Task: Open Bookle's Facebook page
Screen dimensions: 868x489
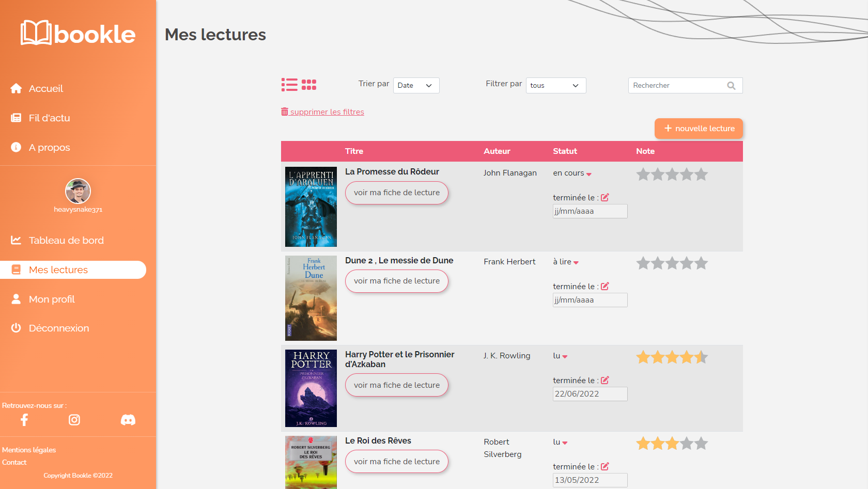Action: click(24, 420)
